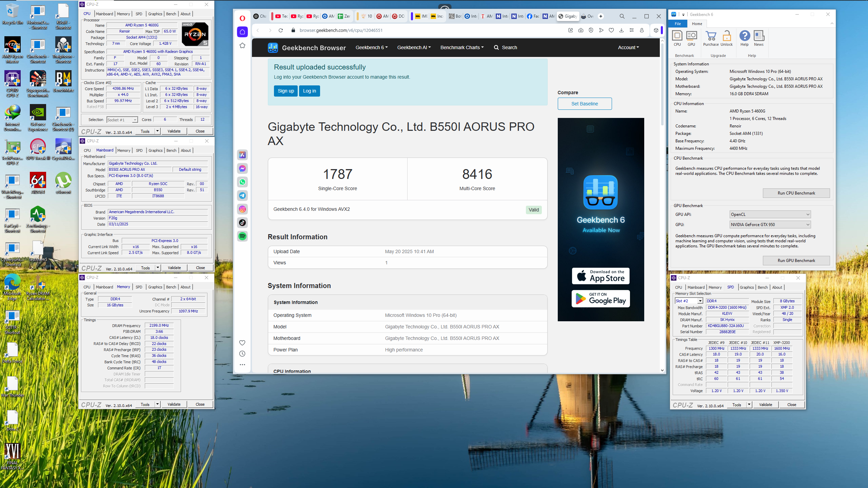Switch to the Facebook browser tab
The width and height of the screenshot is (868, 488).
point(533,16)
